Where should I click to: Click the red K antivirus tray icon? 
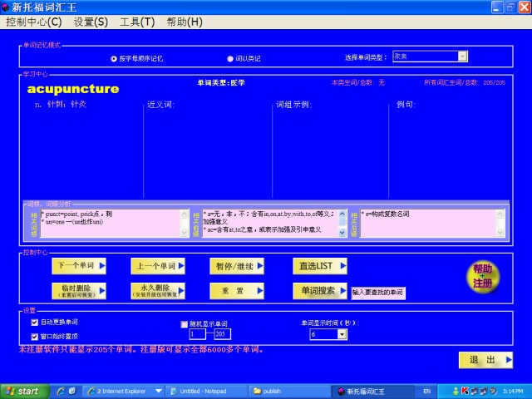pos(465,392)
